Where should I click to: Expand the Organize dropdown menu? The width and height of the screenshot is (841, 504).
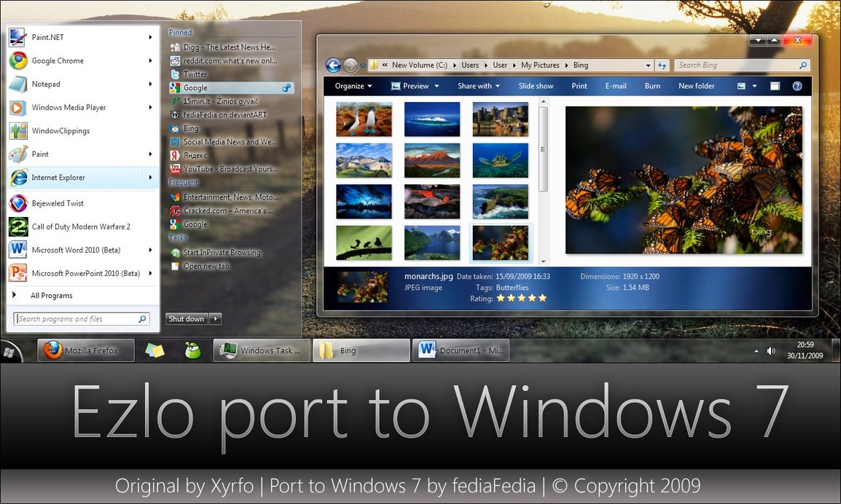point(353,86)
